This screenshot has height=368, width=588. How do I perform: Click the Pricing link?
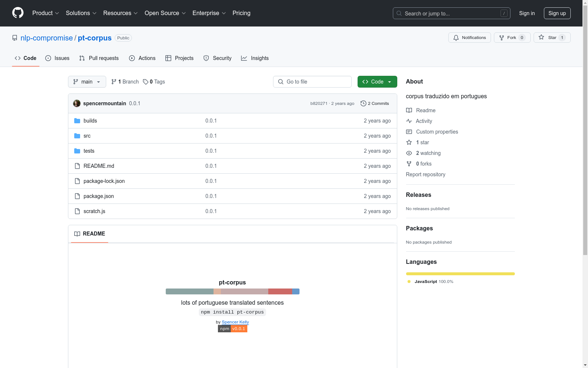[x=241, y=13]
